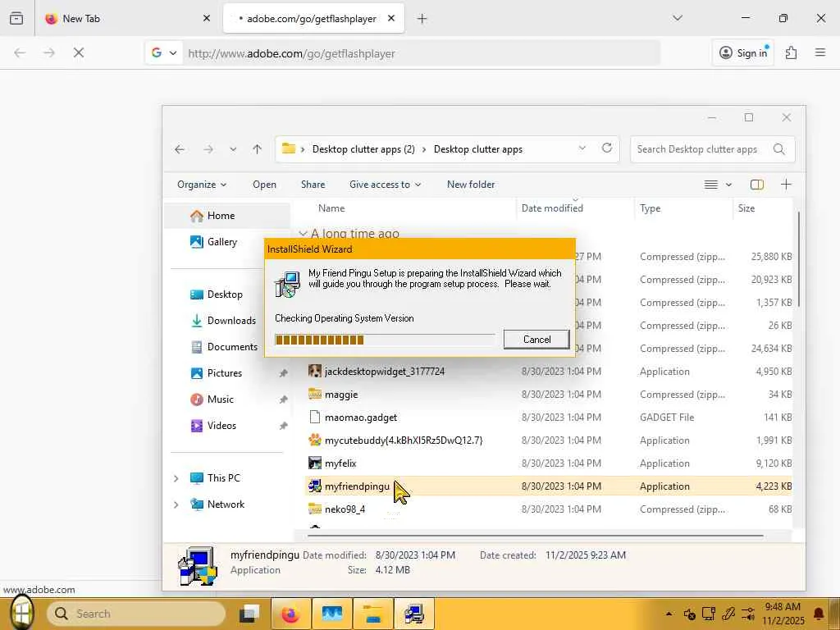The image size is (840, 630).
Task: Click Open in the Explorer toolbar
Action: (264, 185)
